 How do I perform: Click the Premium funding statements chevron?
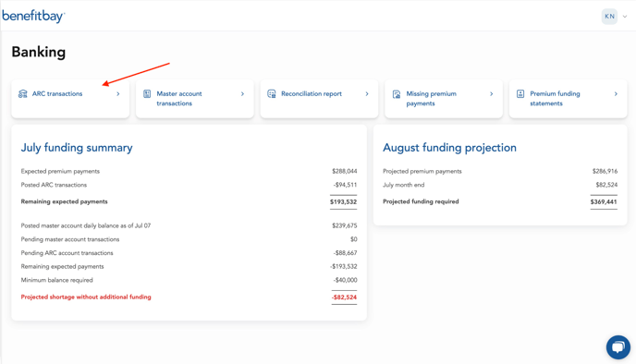click(616, 93)
